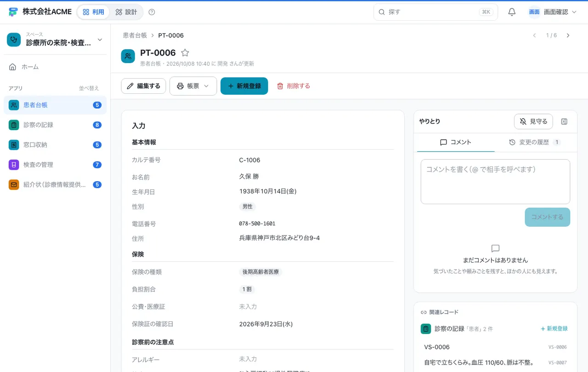Click the 診察の記録 sidebar icon
The image size is (588, 372).
tap(14, 125)
